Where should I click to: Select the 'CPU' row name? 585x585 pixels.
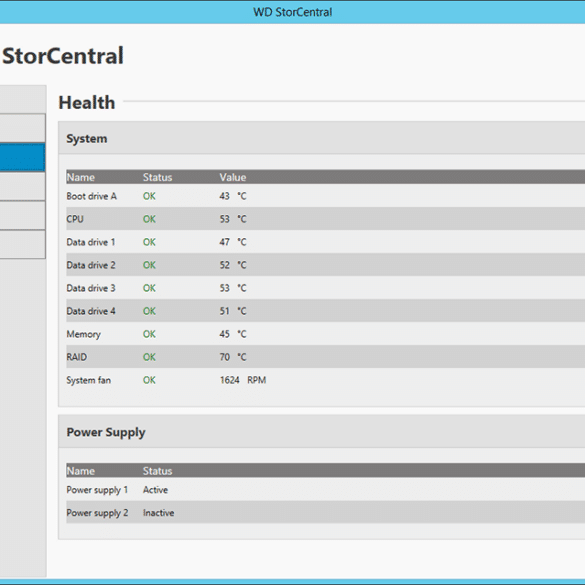coord(75,219)
